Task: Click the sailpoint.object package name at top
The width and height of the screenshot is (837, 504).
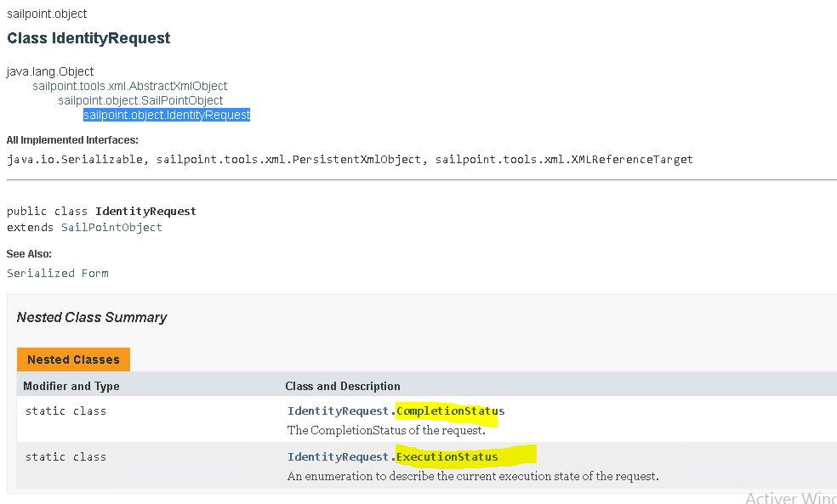Action: (x=47, y=14)
